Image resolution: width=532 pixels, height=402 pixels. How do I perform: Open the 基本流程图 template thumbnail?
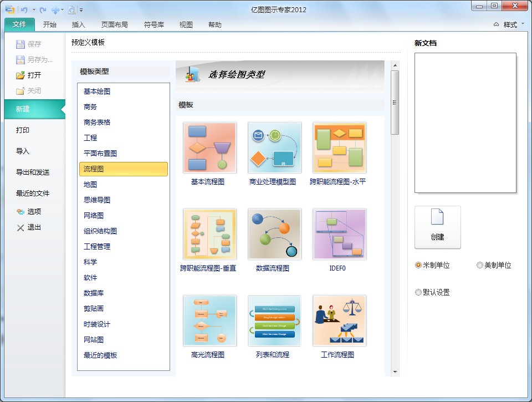pos(209,147)
